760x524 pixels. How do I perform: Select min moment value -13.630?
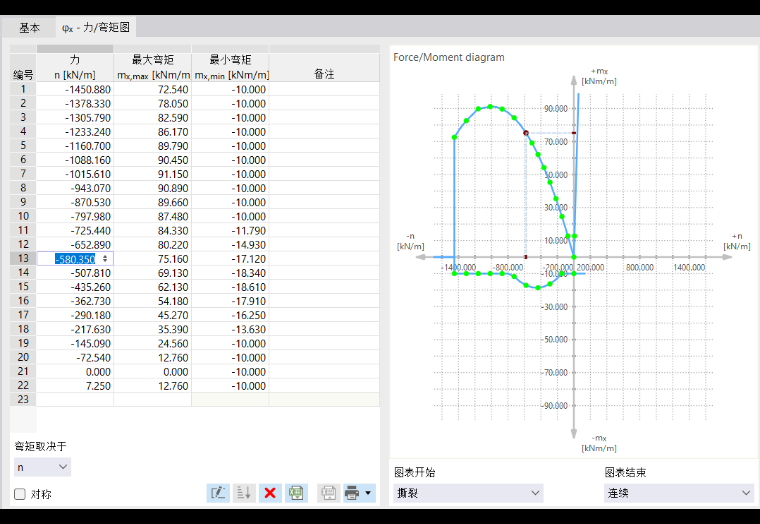[x=231, y=329]
